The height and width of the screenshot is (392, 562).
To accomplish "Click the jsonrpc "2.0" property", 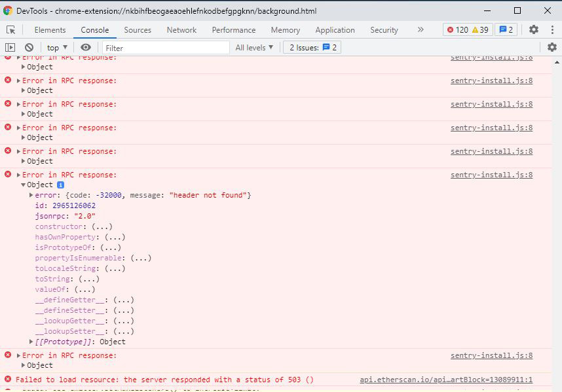I will [x=66, y=216].
